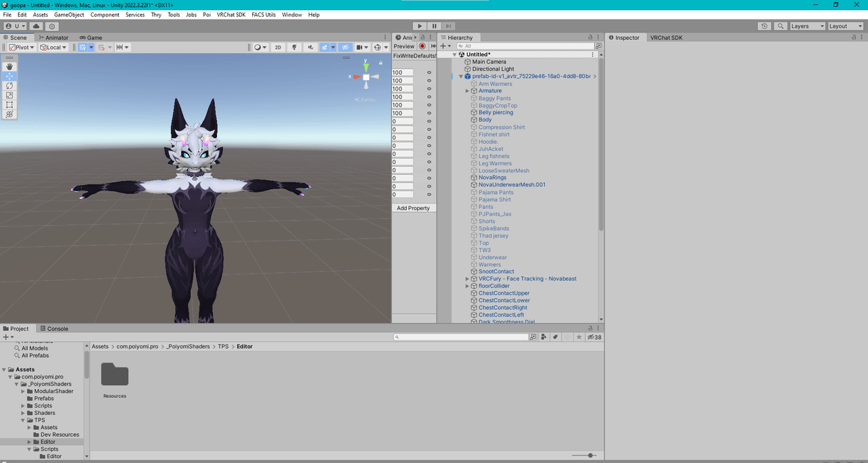Expand the floorCollider object
The width and height of the screenshot is (868, 463).
pos(467,286)
